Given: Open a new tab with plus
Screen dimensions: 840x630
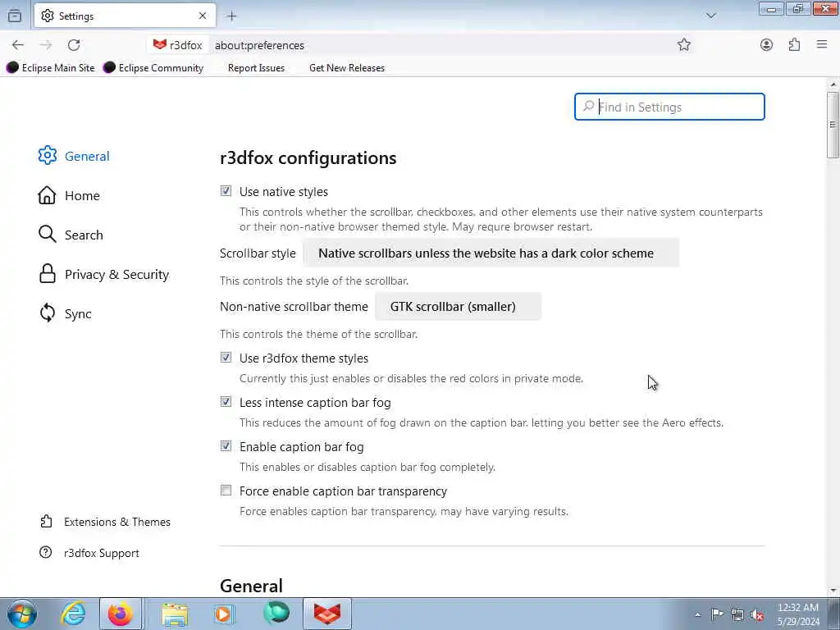Looking at the screenshot, I should (231, 16).
